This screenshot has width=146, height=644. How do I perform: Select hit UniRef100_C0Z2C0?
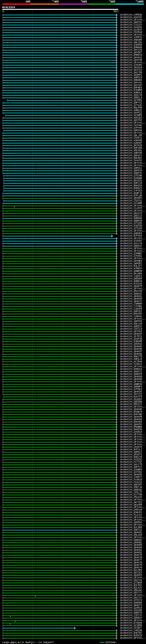coord(131,25)
